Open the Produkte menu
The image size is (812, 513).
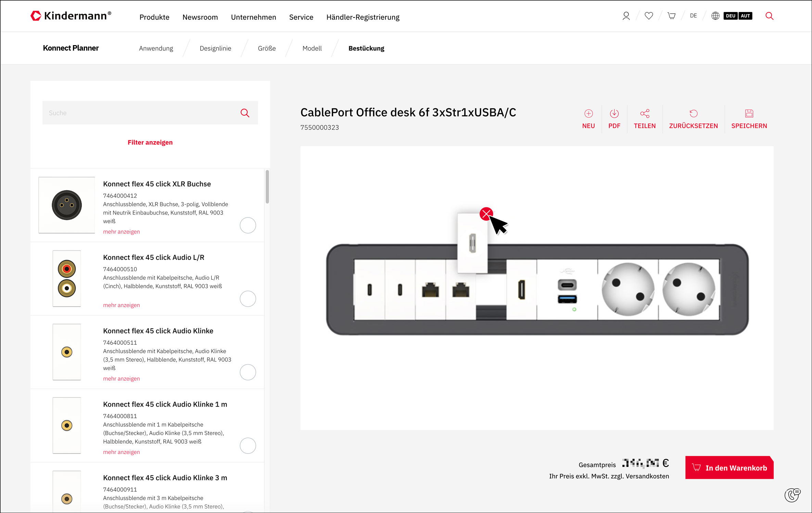point(154,17)
